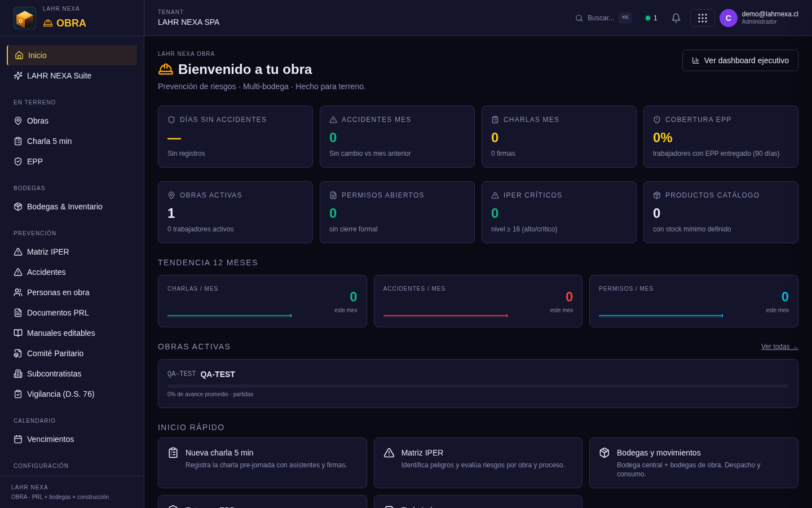This screenshot has height=508, width=812.
Task: Go to Inicio in the sidebar
Action: click(x=72, y=55)
